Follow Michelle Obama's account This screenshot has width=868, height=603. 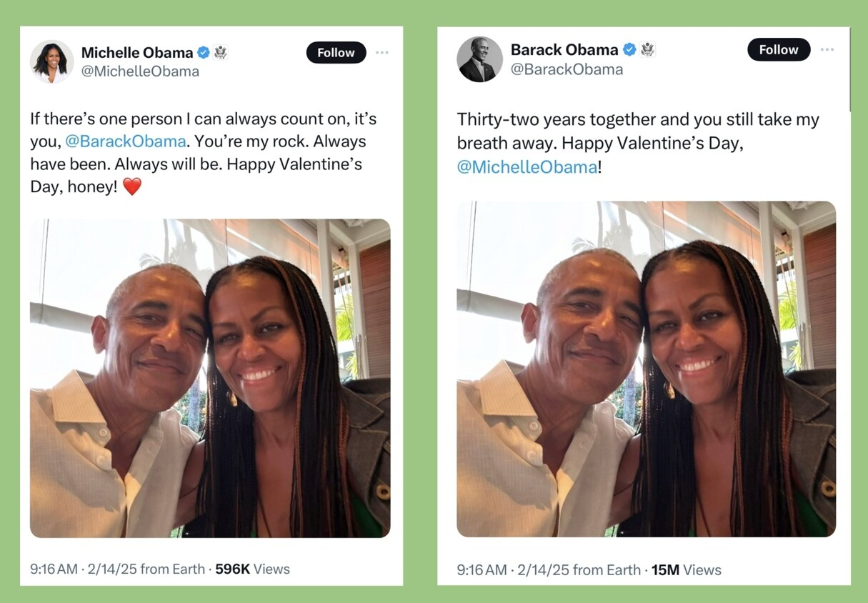(336, 53)
